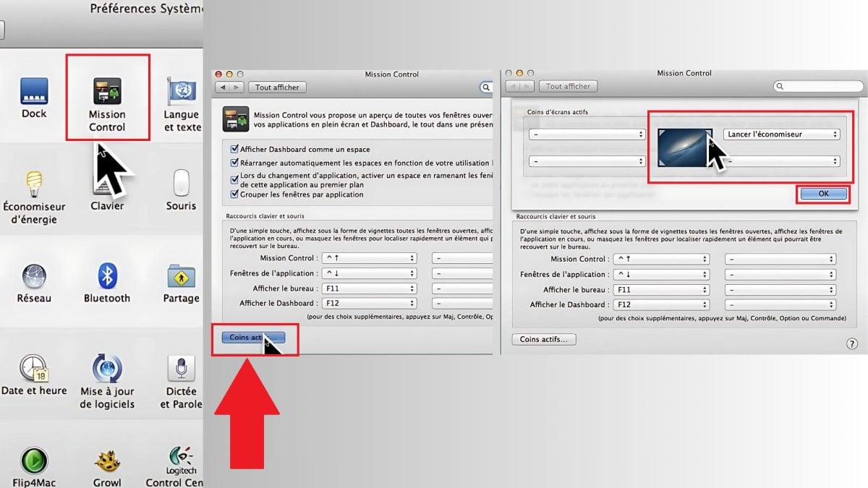The width and height of the screenshot is (868, 488).
Task: Open Lancer l'économiseur corner dropdown
Action: 781,134
